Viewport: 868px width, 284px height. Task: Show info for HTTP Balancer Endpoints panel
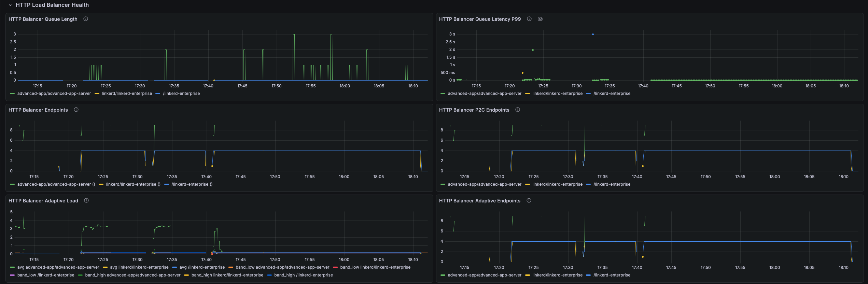(x=76, y=110)
